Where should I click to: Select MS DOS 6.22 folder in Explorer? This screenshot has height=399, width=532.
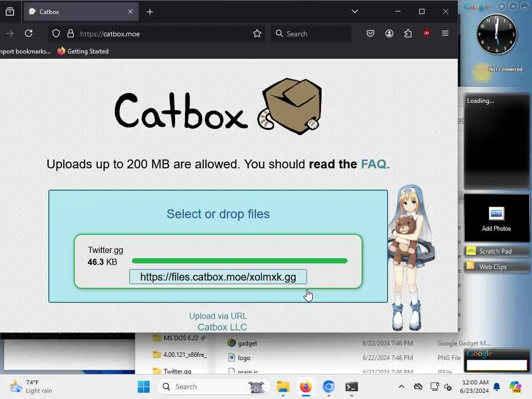180,338
